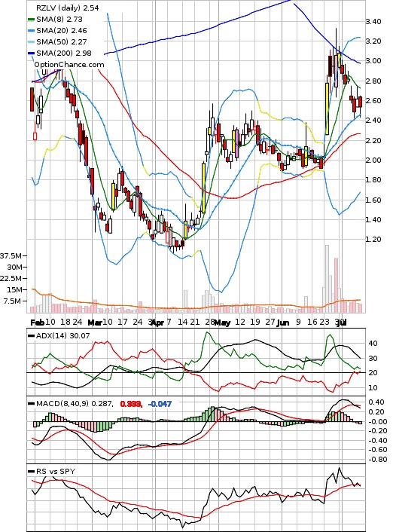Click the 3.40 price axis label

pos(373,22)
